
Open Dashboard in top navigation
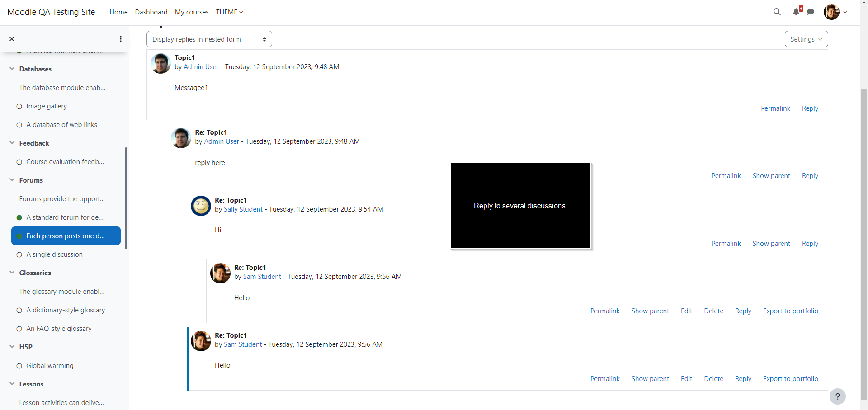click(x=151, y=12)
